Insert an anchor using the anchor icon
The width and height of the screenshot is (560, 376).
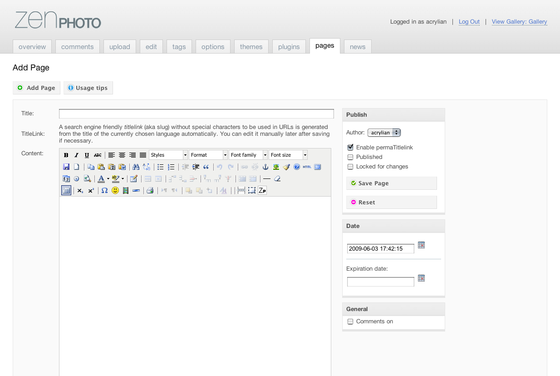pos(265,167)
